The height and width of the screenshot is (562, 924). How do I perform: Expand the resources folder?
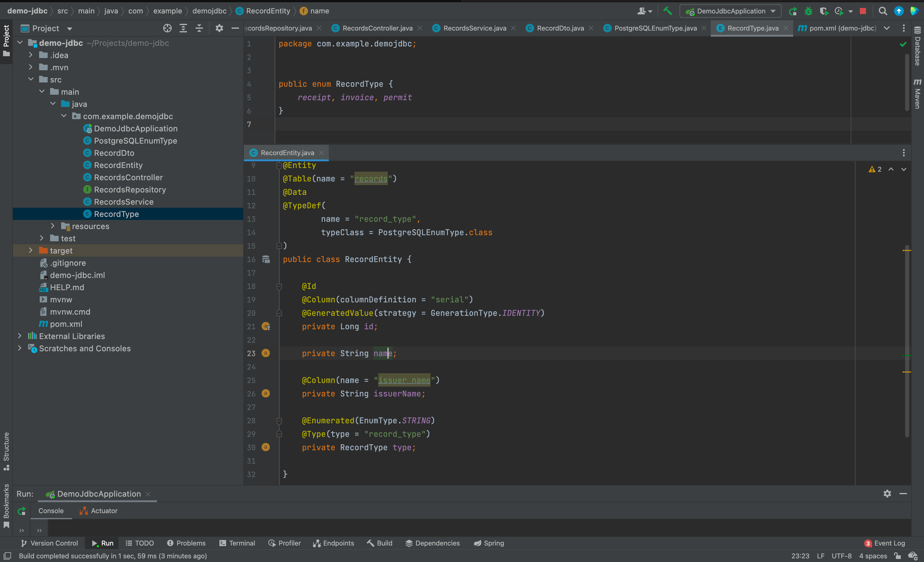pos(53,226)
